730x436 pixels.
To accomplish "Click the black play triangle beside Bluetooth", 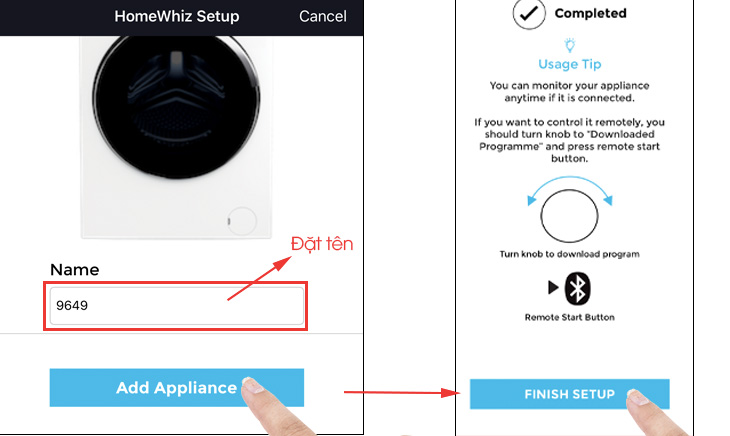I will point(553,288).
